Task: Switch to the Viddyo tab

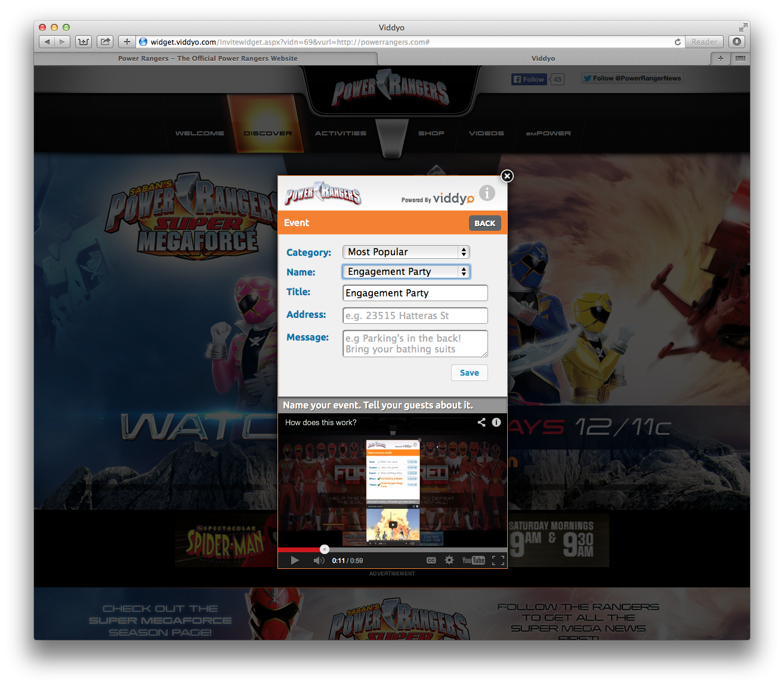Action: pos(543,58)
